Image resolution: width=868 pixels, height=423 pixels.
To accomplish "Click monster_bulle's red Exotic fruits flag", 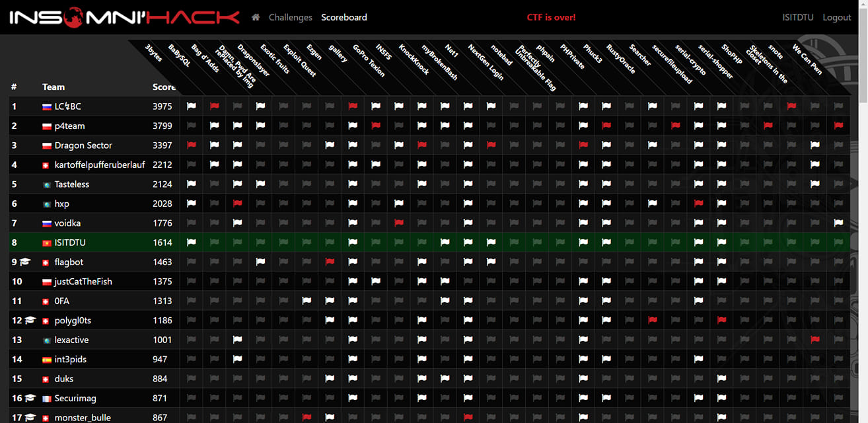I will (307, 418).
